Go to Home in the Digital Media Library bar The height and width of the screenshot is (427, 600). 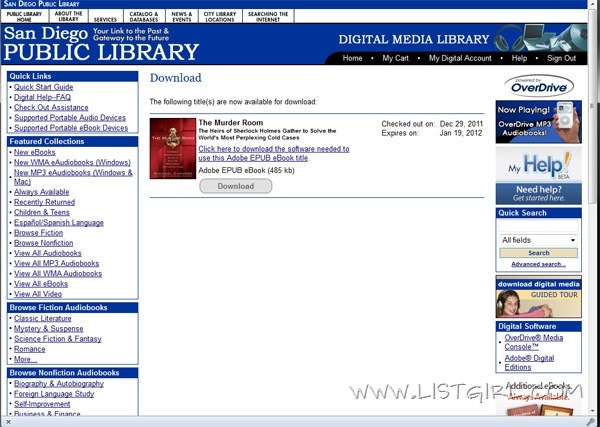click(x=352, y=58)
